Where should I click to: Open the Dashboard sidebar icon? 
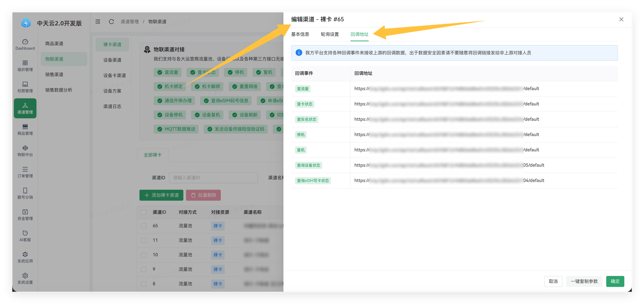(25, 45)
